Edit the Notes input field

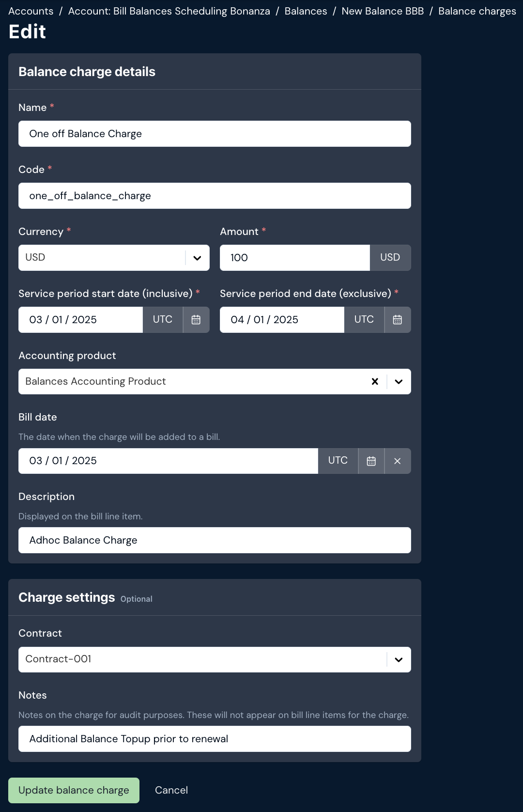215,739
